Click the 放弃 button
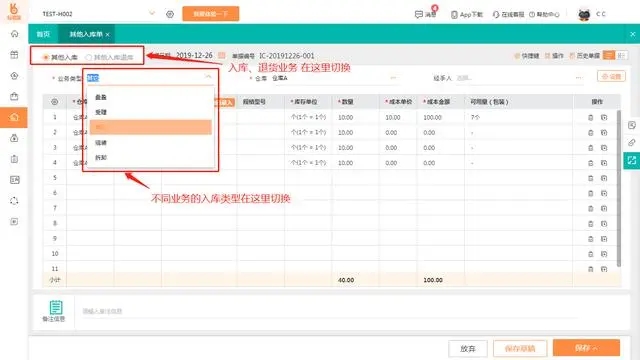This screenshot has width=640, height=360. (x=468, y=349)
